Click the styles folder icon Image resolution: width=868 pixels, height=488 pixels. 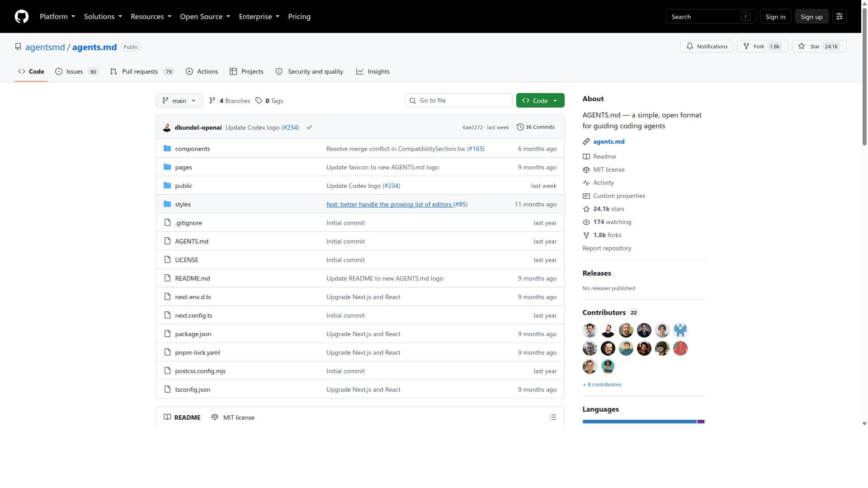[167, 204]
